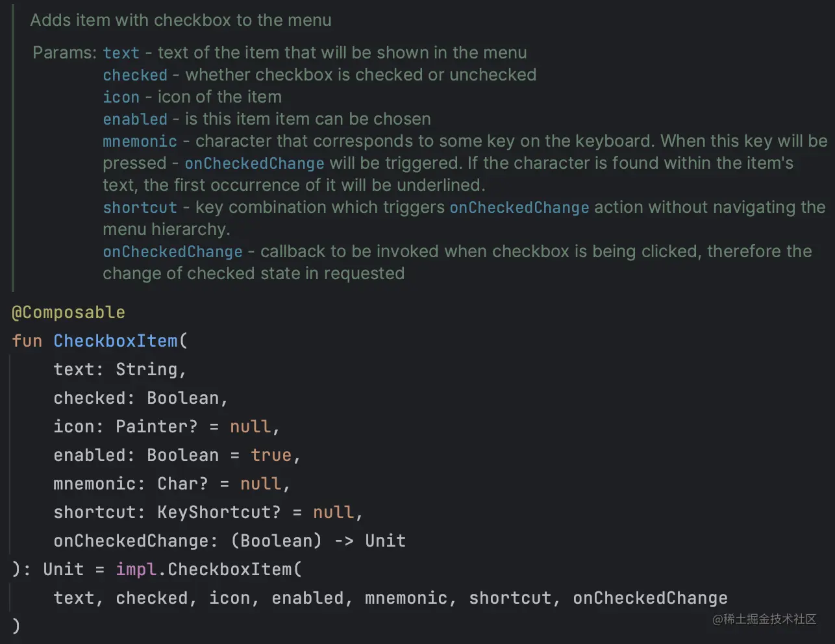835x644 pixels.
Task: Click the 'shortcut' parameter doc link
Action: [140, 208]
